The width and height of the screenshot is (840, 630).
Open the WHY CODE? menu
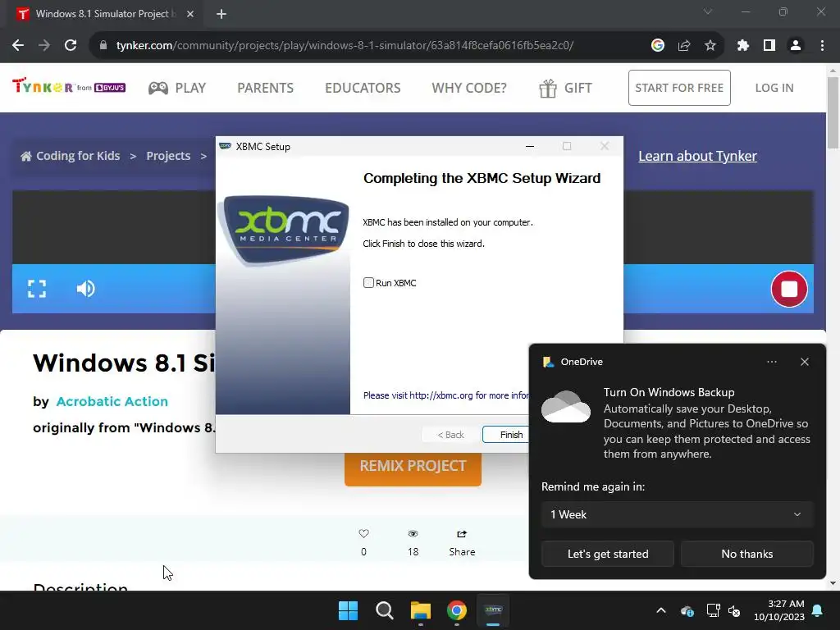[468, 88]
